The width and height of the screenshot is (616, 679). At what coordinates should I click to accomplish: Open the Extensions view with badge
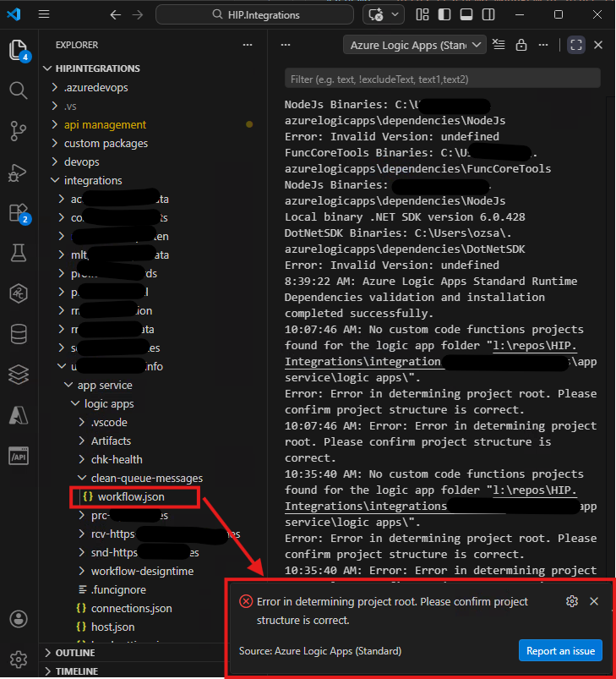(19, 212)
